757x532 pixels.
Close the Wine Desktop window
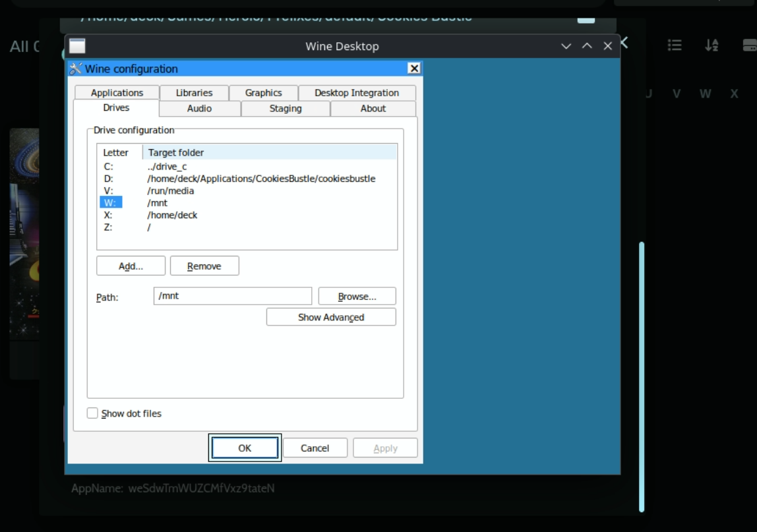pos(608,46)
